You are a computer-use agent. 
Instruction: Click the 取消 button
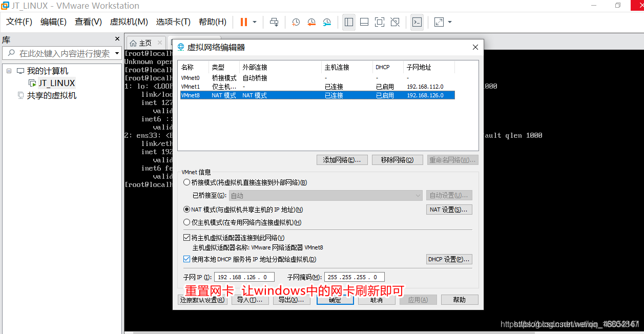(x=377, y=300)
